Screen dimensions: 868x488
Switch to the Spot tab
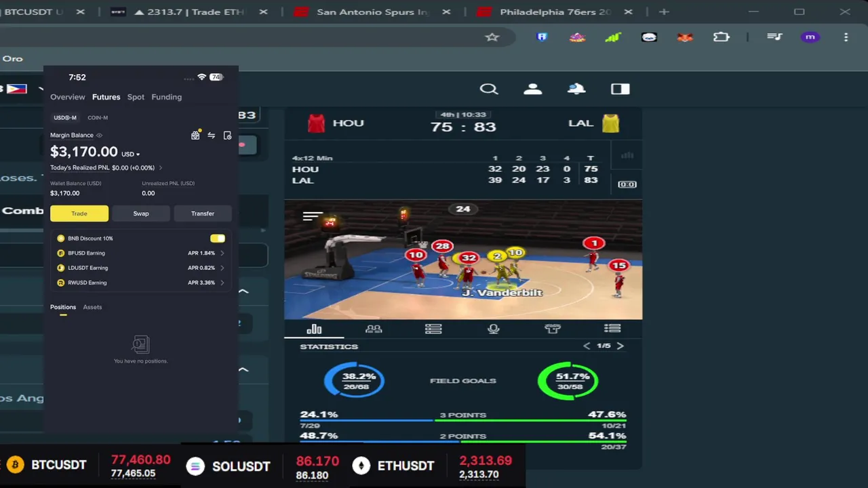click(x=136, y=97)
